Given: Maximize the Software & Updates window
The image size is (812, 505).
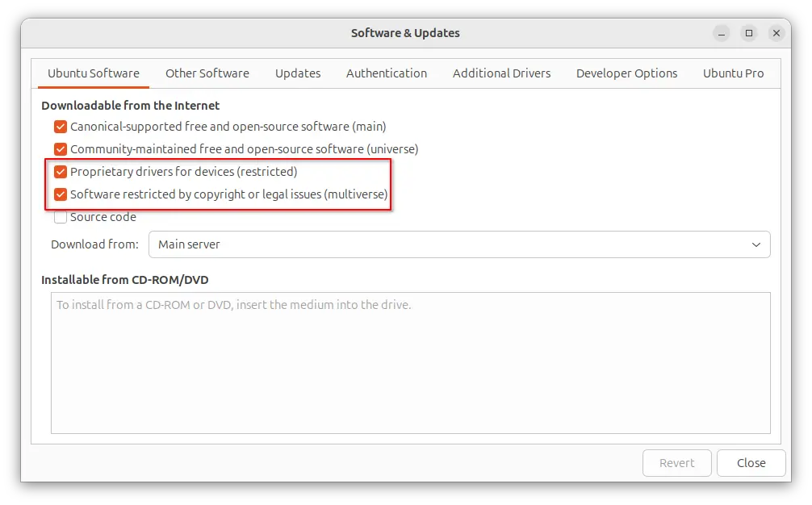Looking at the screenshot, I should [x=749, y=33].
